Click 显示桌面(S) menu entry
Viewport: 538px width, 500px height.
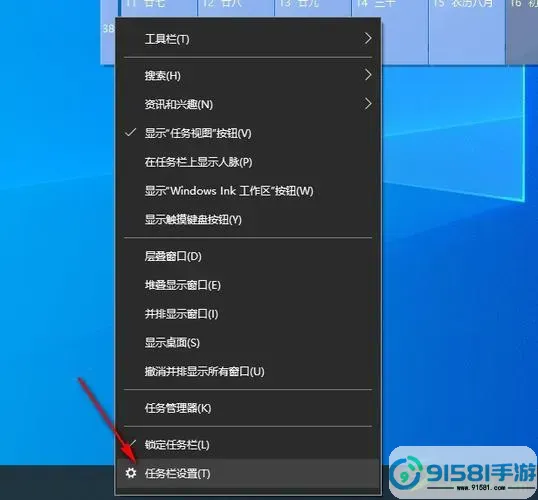248,343
